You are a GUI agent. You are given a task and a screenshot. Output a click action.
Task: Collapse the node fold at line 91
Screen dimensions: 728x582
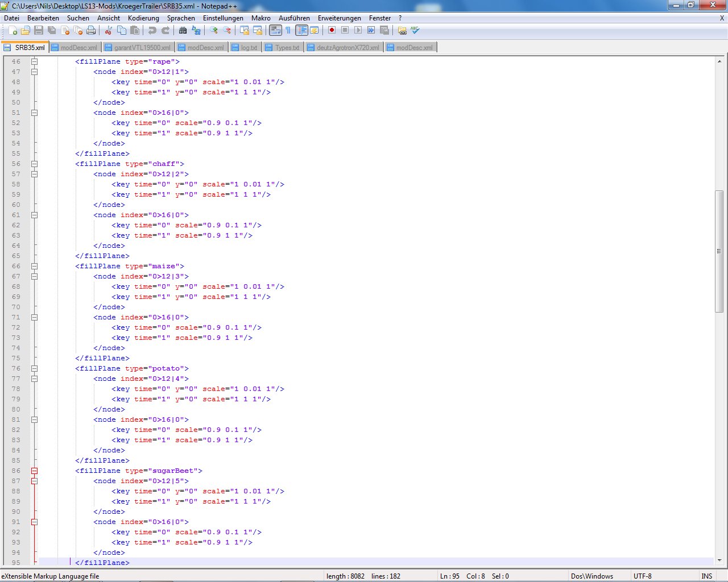34,522
